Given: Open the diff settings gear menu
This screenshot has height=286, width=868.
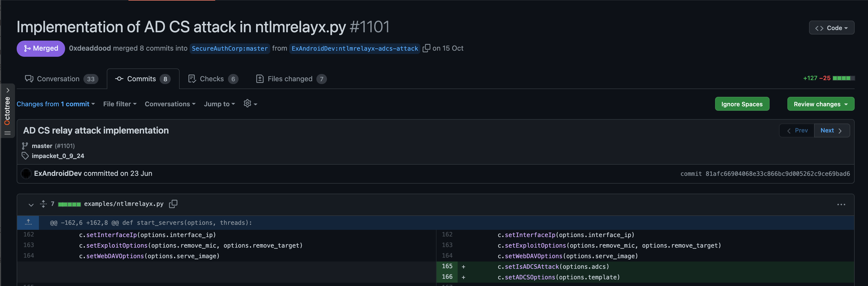Looking at the screenshot, I should point(250,104).
